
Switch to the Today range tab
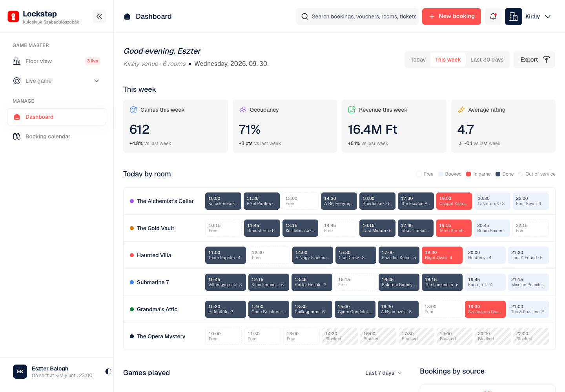418,60
